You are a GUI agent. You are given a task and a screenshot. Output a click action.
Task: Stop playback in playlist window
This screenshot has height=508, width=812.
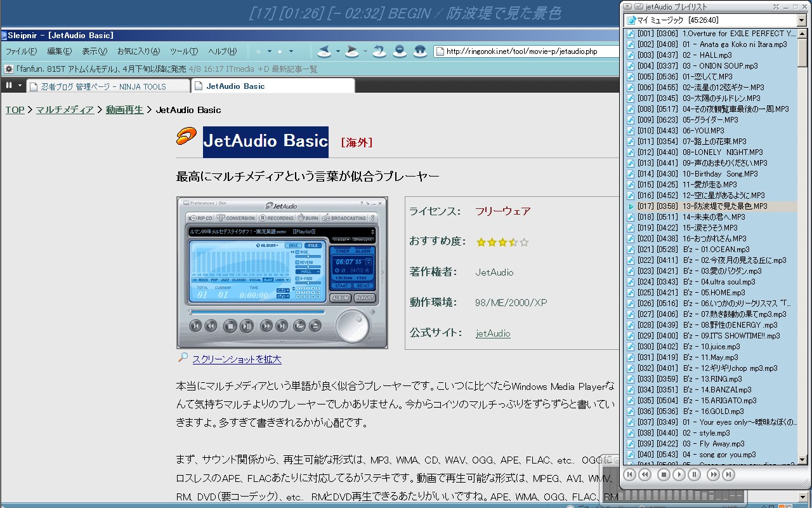[664, 474]
